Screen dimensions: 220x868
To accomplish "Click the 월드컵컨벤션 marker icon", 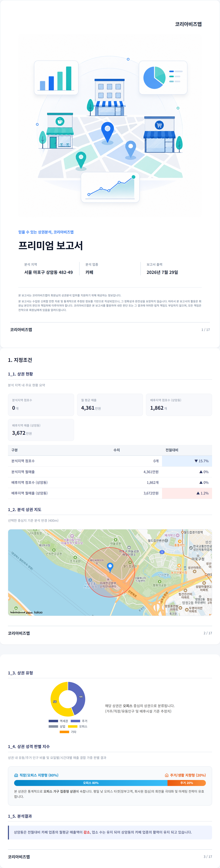I will click(166, 540).
